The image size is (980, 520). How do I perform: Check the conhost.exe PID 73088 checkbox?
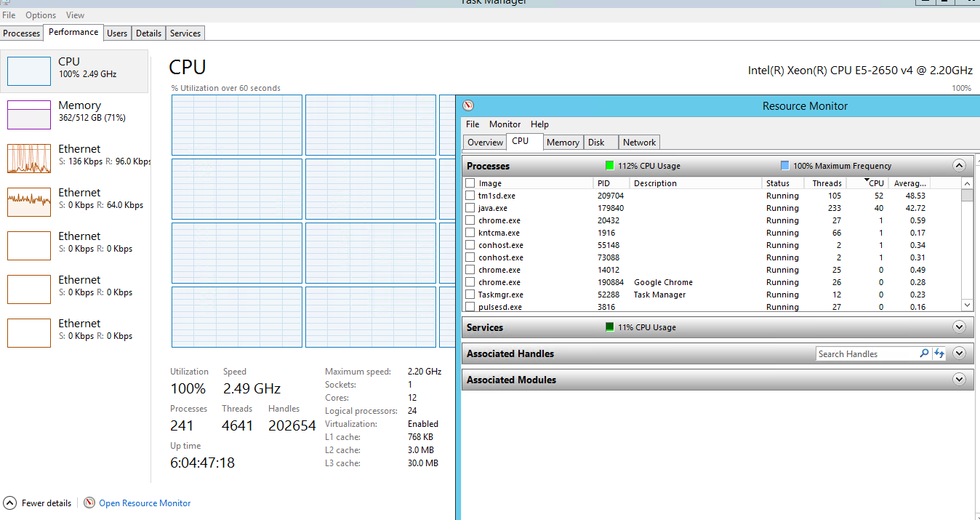[470, 257]
